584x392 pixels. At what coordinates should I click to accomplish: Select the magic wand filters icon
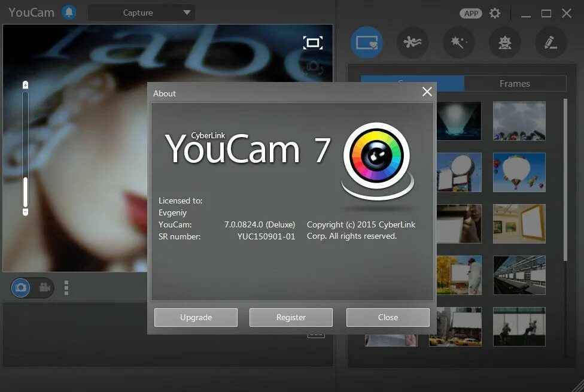pos(459,42)
